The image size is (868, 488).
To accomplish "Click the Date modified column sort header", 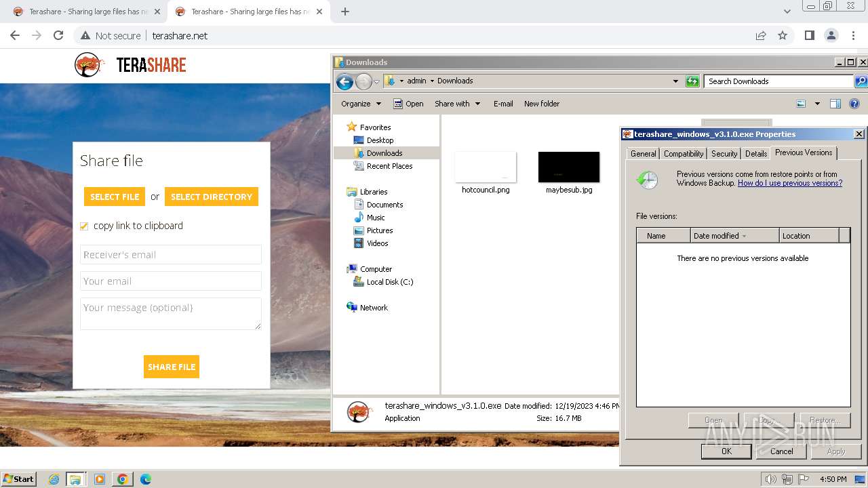I will coord(734,236).
